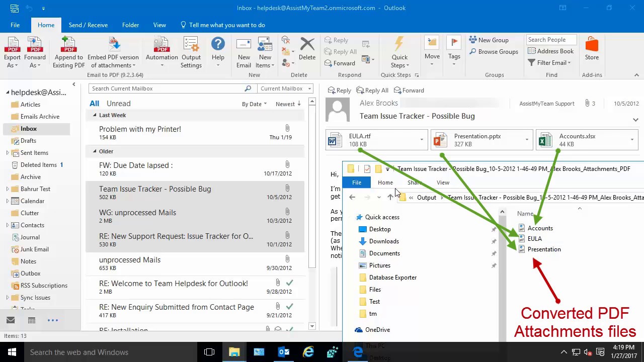
Task: Select Downloads in Explorer Quick access
Action: (384, 241)
